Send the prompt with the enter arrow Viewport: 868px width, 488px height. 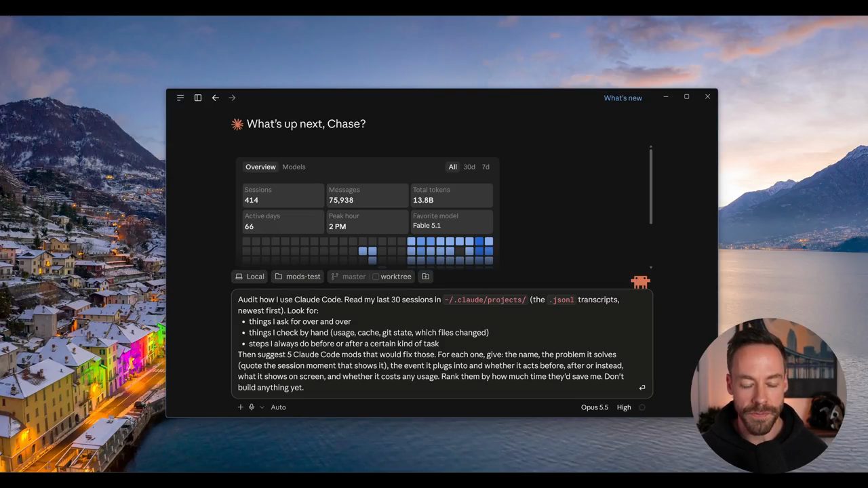coord(642,388)
